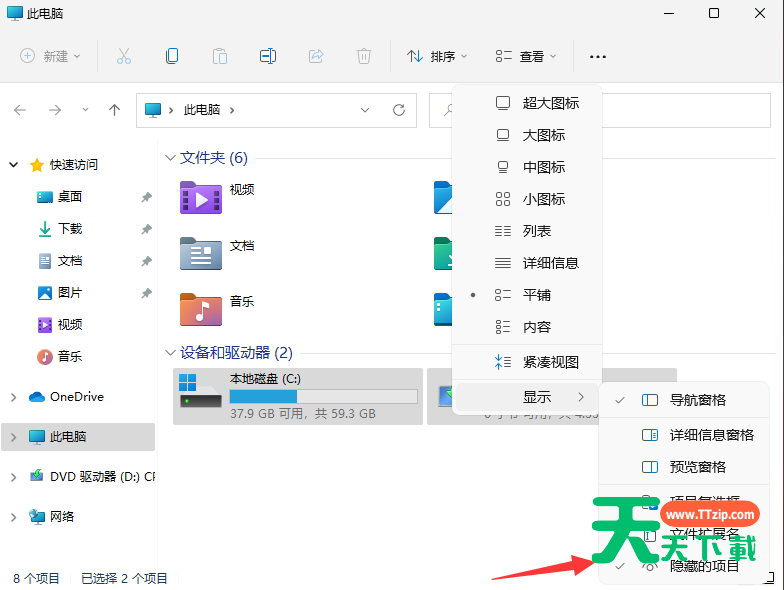The image size is (784, 590).
Task: Choose 详细信息 view from menu
Action: 550,263
